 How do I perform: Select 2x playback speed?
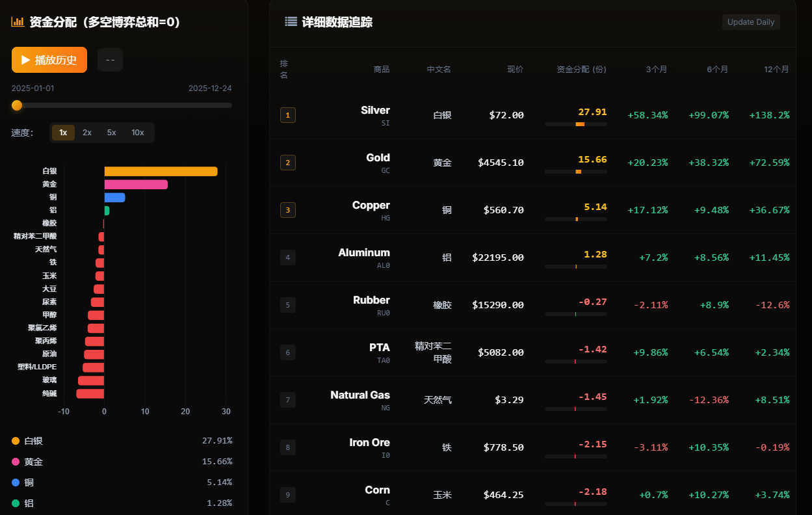pyautogui.click(x=86, y=132)
